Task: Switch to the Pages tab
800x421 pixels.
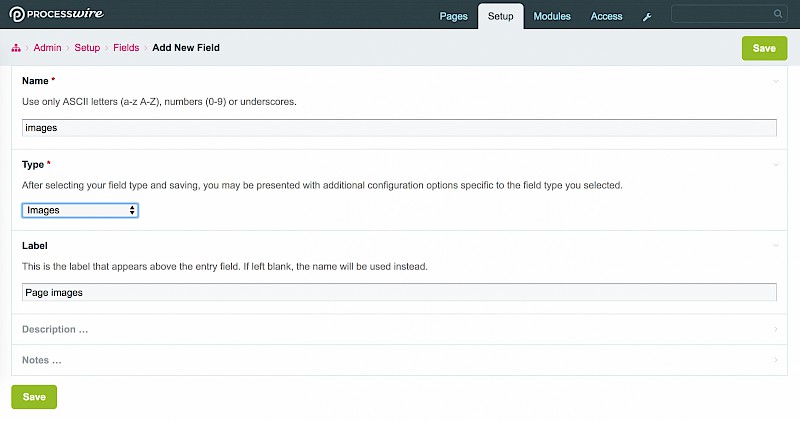Action: pos(453,17)
